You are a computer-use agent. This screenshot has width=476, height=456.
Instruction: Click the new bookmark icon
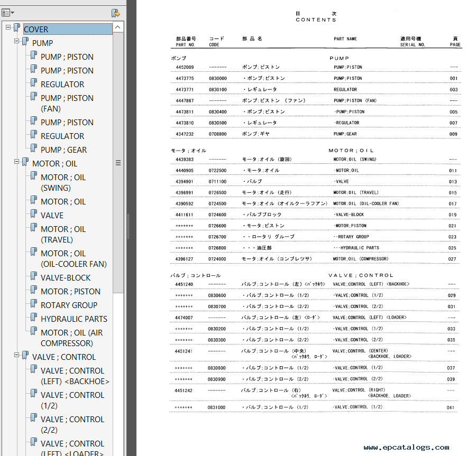(x=116, y=13)
